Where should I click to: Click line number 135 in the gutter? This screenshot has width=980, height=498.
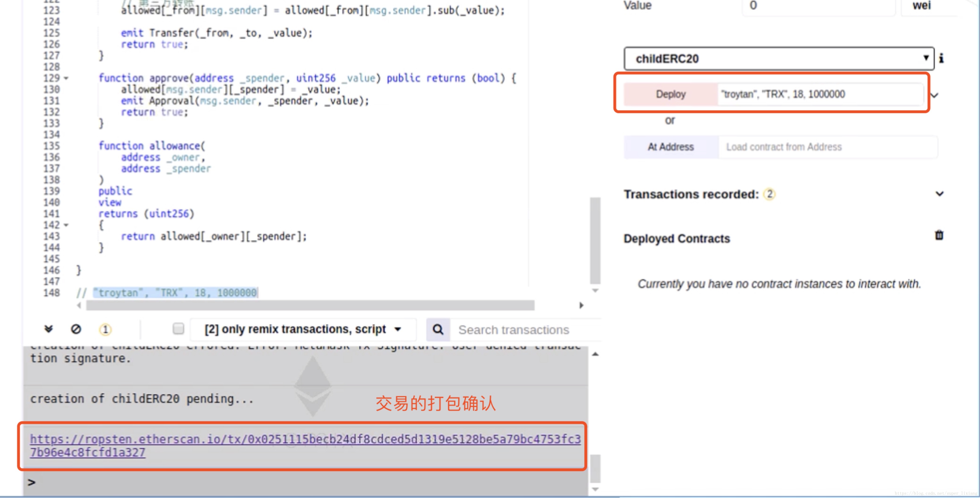(51, 146)
